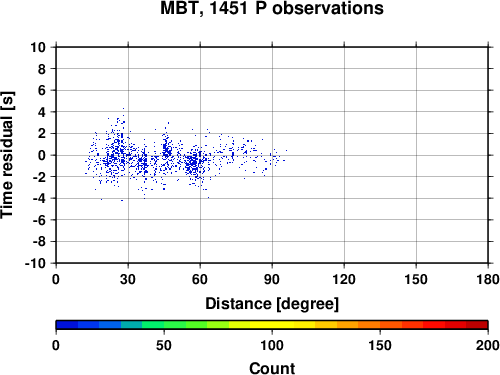The height and width of the screenshot is (375, 500).
Task: Click the colorbar tick label '100'
Action: click(x=272, y=345)
